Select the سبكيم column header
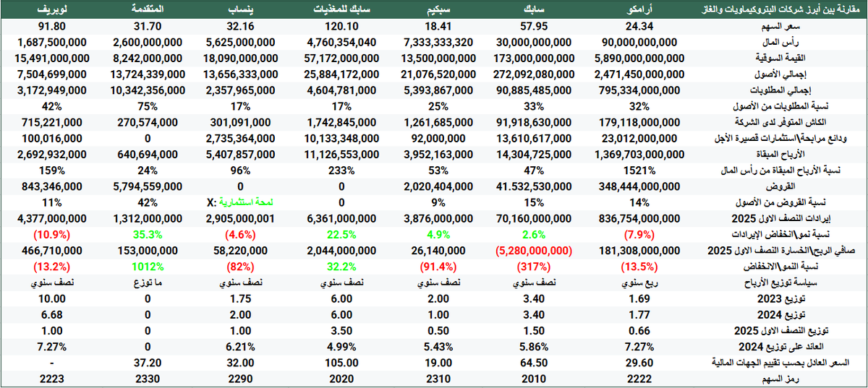 pyautogui.click(x=440, y=11)
